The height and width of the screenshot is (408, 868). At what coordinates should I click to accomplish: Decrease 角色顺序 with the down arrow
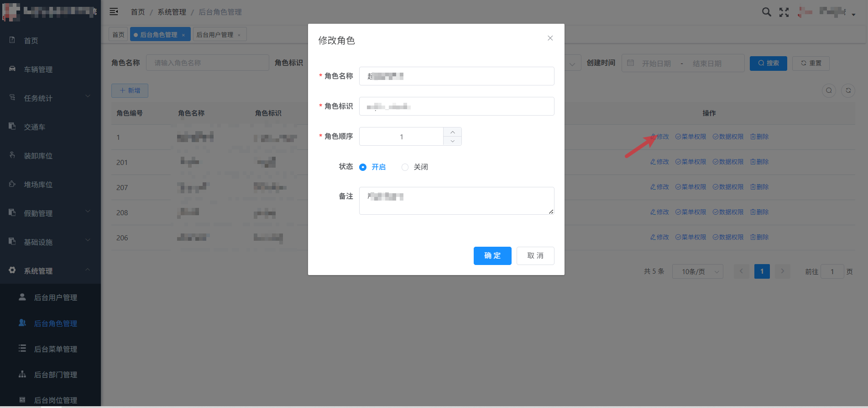[x=452, y=141]
